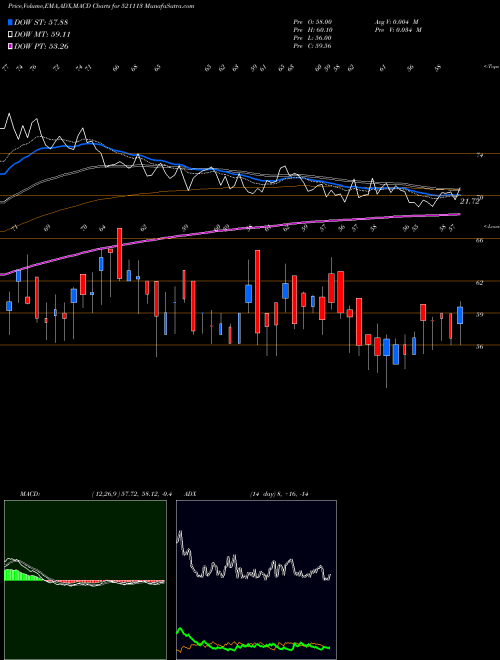Viewport: 500px width, 660px height.
Task: Click the right end of the magenta PT line
Action: (457, 214)
